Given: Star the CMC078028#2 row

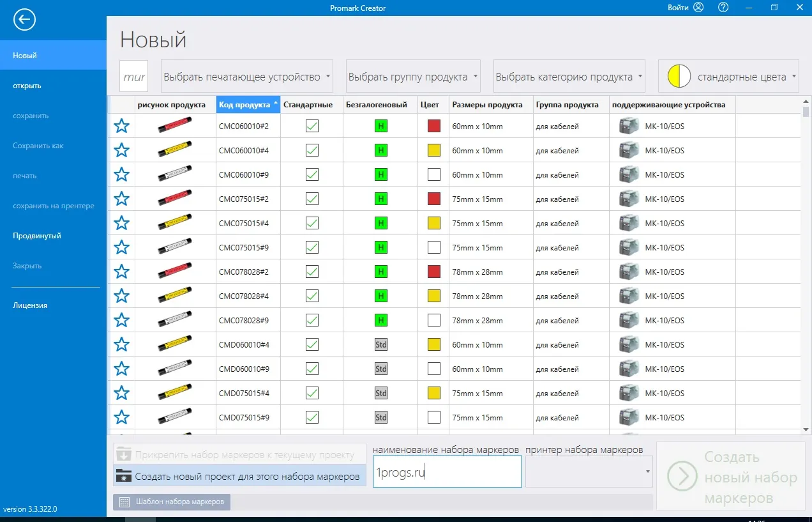Looking at the screenshot, I should tap(121, 272).
